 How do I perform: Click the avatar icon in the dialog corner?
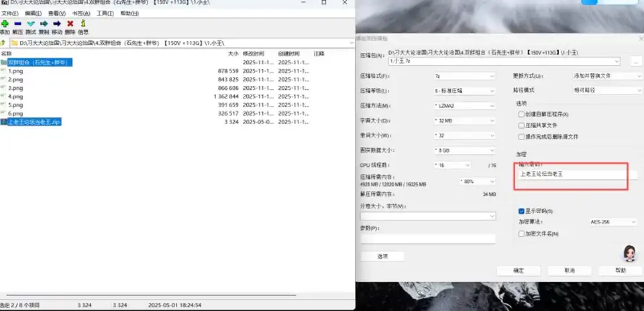[629, 253]
